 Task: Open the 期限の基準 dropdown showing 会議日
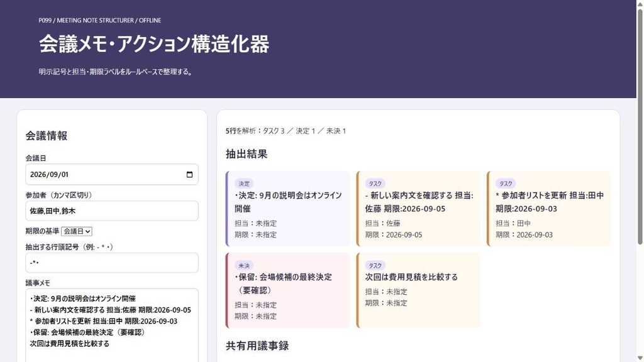tap(76, 231)
